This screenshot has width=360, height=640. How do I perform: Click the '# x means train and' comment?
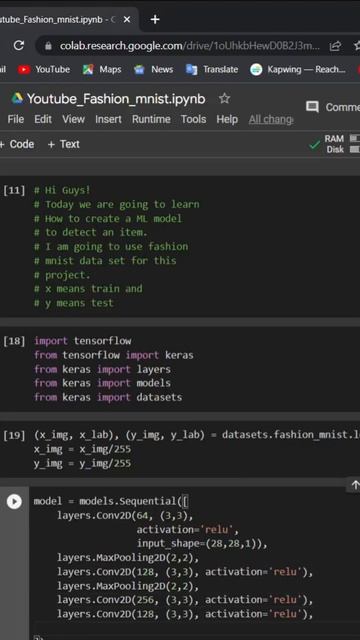pos(88,289)
